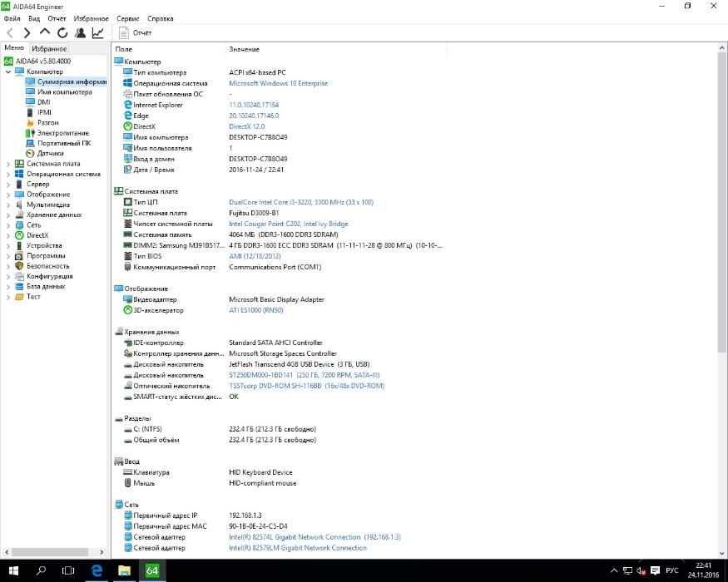The height and width of the screenshot is (582, 728).
Task: Expand the Сеть tree node
Action: (x=7, y=225)
